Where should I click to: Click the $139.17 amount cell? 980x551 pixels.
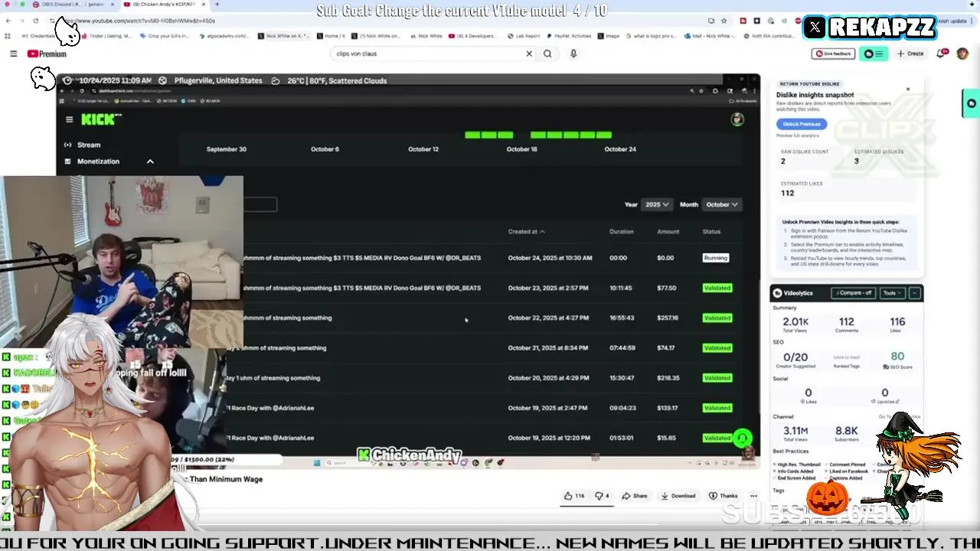coord(668,408)
